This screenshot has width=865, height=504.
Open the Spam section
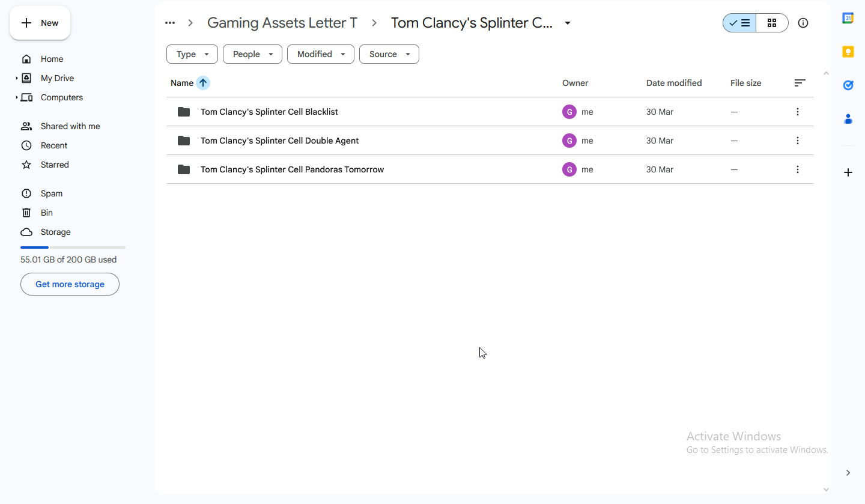click(52, 193)
